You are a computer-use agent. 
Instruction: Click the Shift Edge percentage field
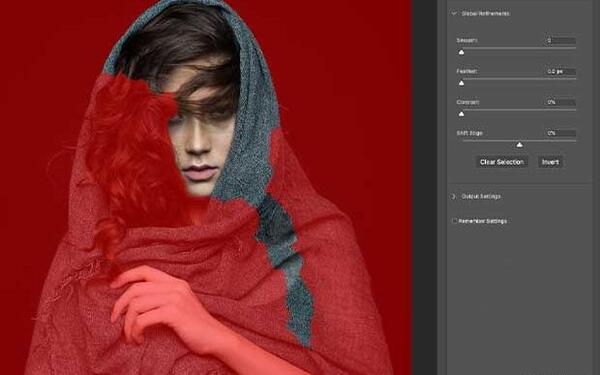click(x=561, y=133)
